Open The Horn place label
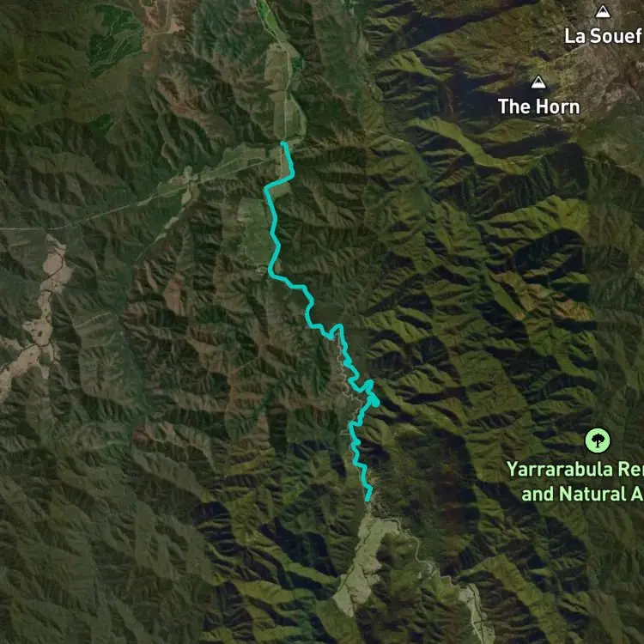 (539, 106)
